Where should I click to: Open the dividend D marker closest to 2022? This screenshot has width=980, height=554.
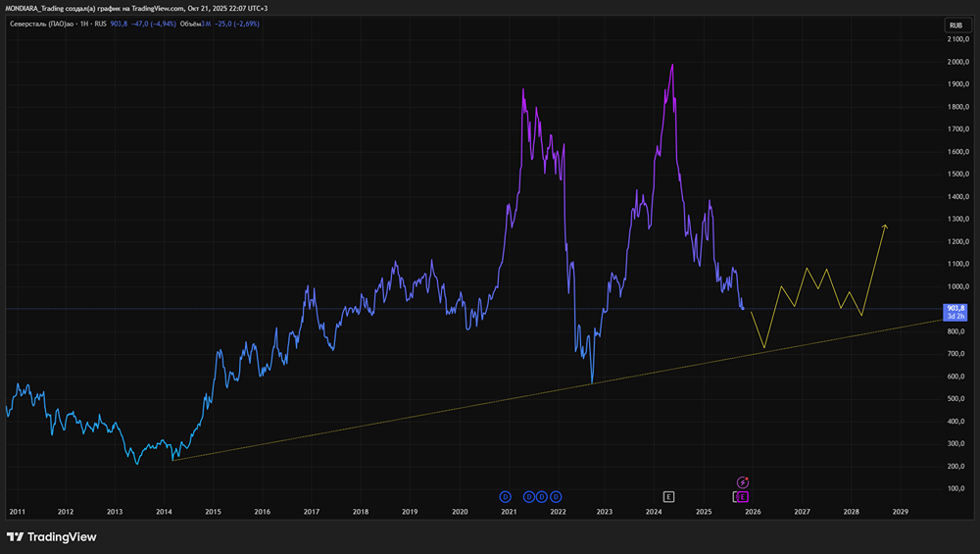click(556, 497)
